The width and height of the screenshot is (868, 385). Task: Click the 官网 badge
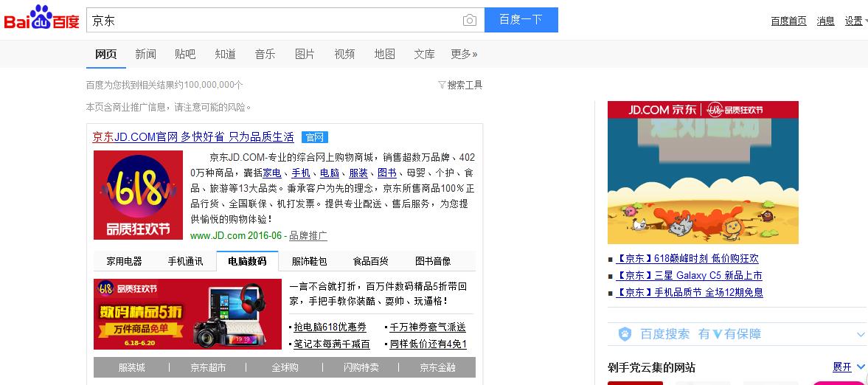pos(315,137)
